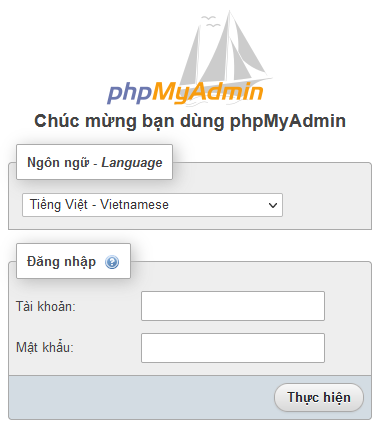The image size is (377, 424).
Task: Click the word phpMyAdmin in the welcome heading
Action: click(x=288, y=122)
